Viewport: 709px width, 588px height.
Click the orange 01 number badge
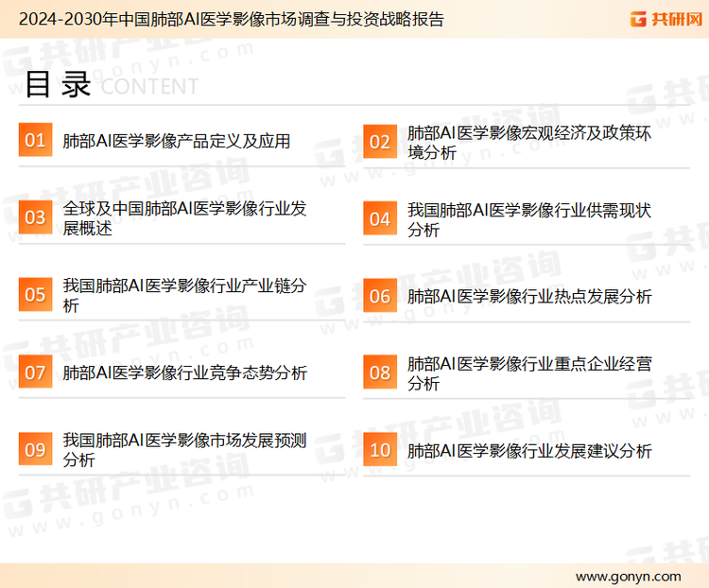click(35, 140)
